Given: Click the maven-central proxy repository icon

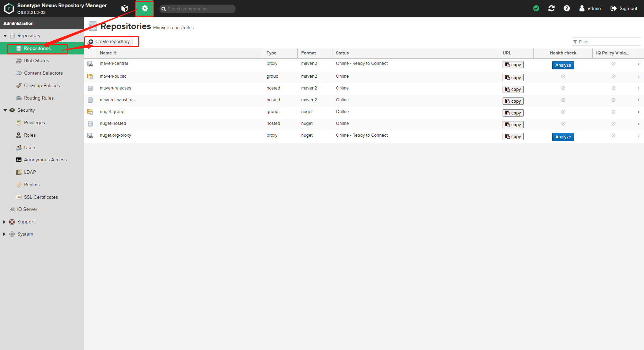Looking at the screenshot, I should pos(90,64).
